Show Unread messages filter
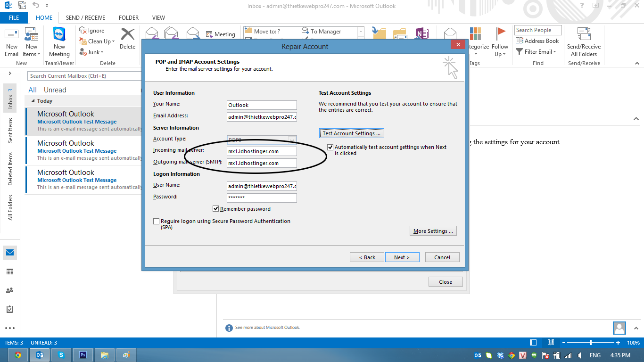This screenshot has height=362, width=644. tap(55, 90)
